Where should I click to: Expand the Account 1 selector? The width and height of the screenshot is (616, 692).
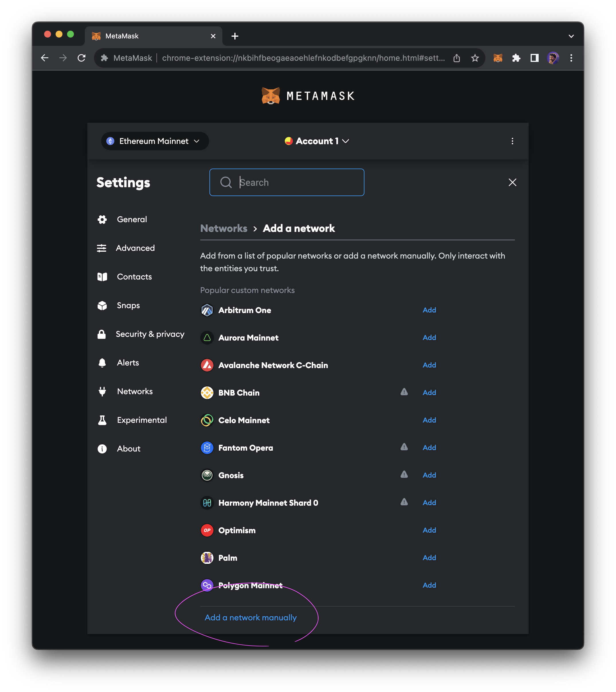(316, 141)
